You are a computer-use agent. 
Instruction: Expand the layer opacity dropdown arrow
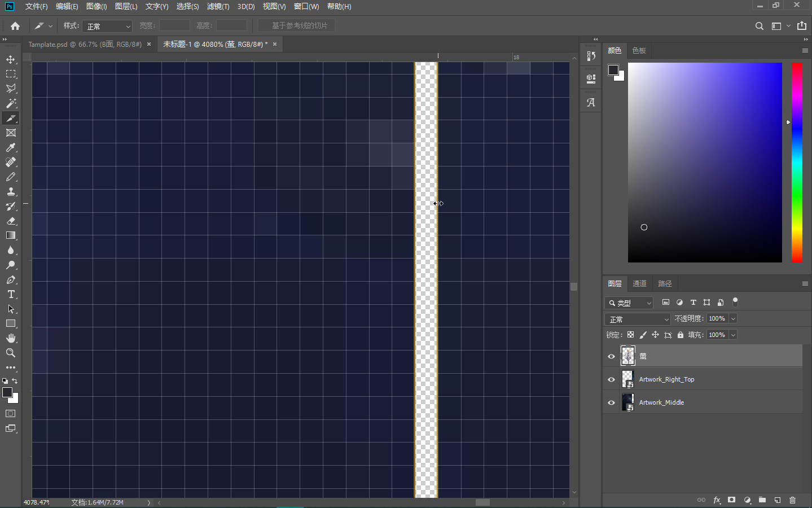pos(733,319)
